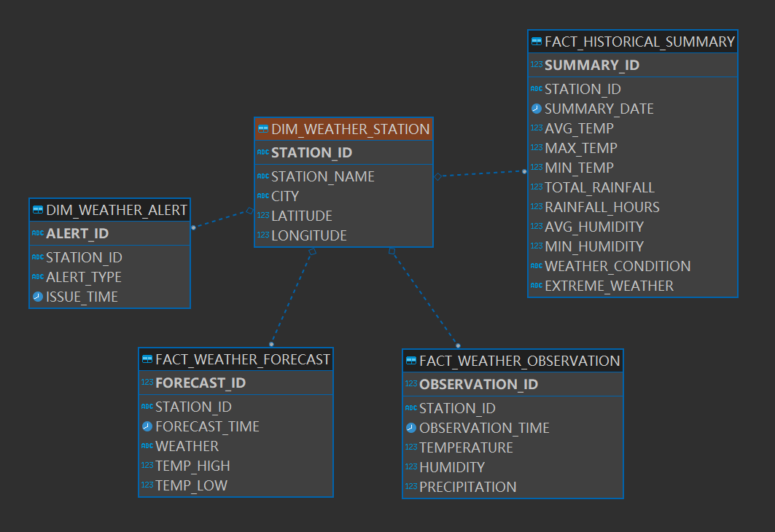The width and height of the screenshot is (775, 532).
Task: Select the EXTREME_WEATHER column
Action: click(x=633, y=286)
